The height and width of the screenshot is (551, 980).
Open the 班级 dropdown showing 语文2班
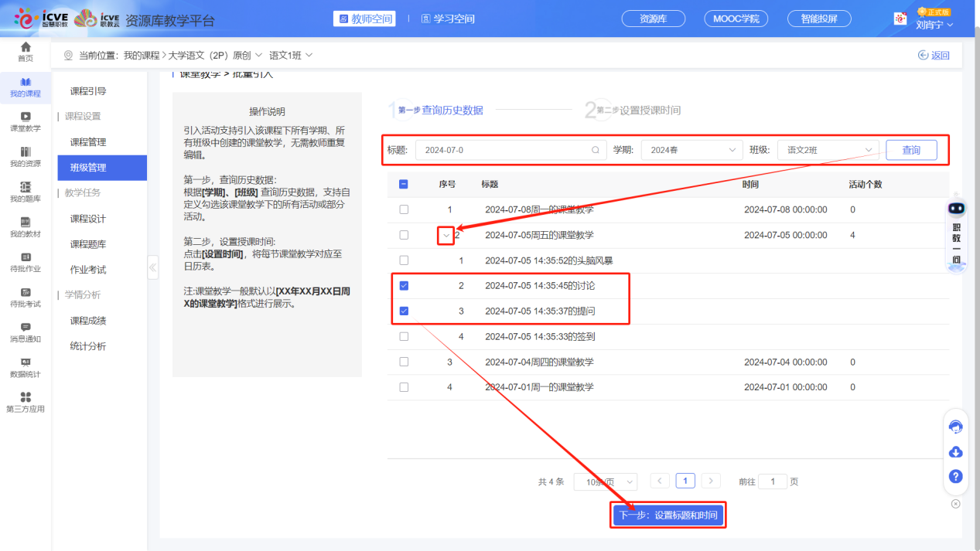tap(827, 149)
